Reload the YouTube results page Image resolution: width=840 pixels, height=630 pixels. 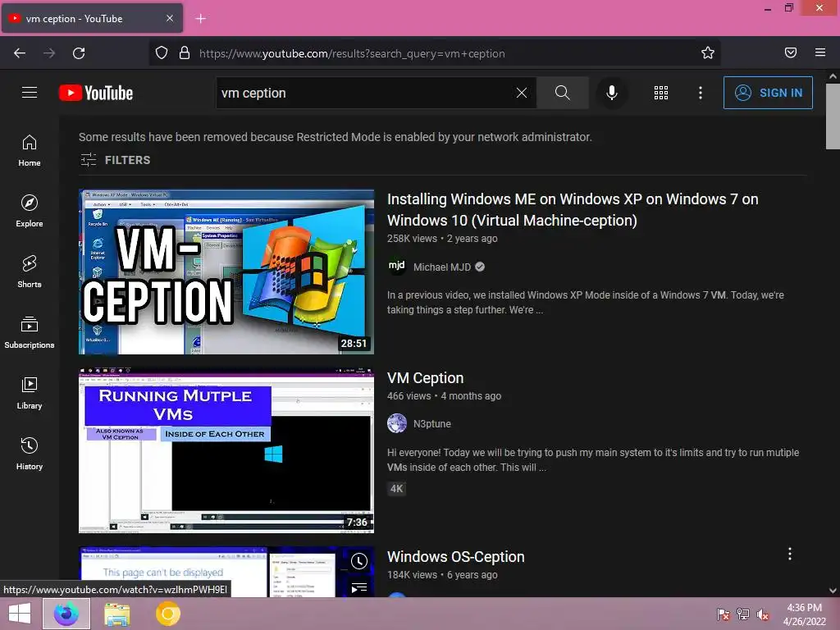click(79, 53)
